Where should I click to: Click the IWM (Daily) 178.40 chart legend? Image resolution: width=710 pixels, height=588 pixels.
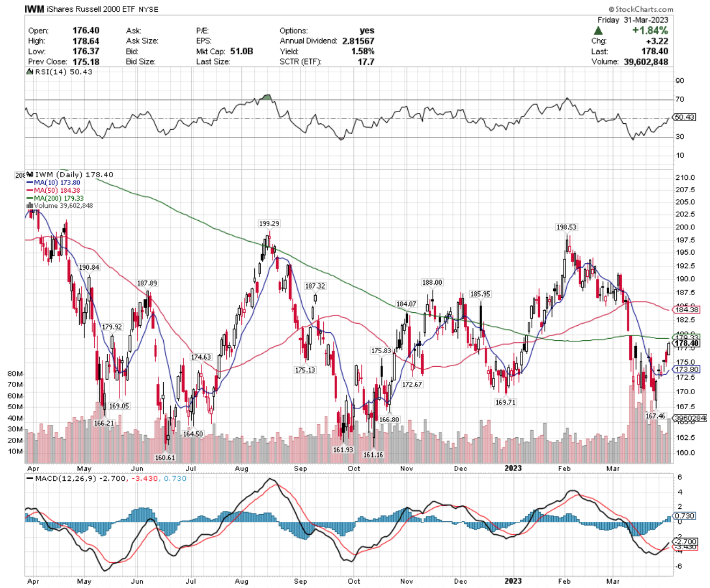[x=71, y=174]
